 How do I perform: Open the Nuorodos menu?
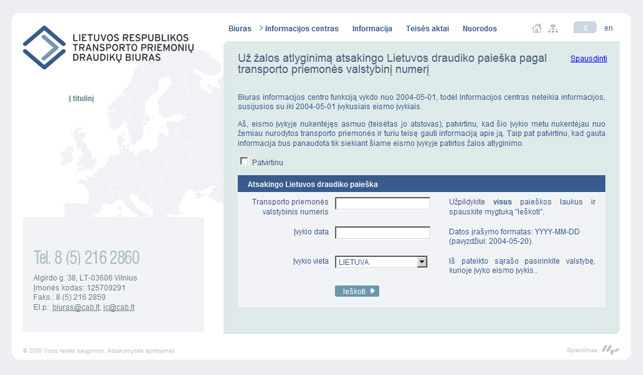[x=479, y=29]
